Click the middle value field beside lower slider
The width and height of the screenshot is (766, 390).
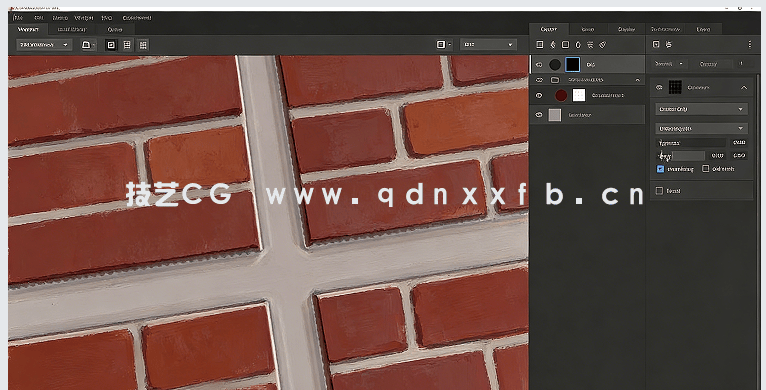click(x=717, y=155)
